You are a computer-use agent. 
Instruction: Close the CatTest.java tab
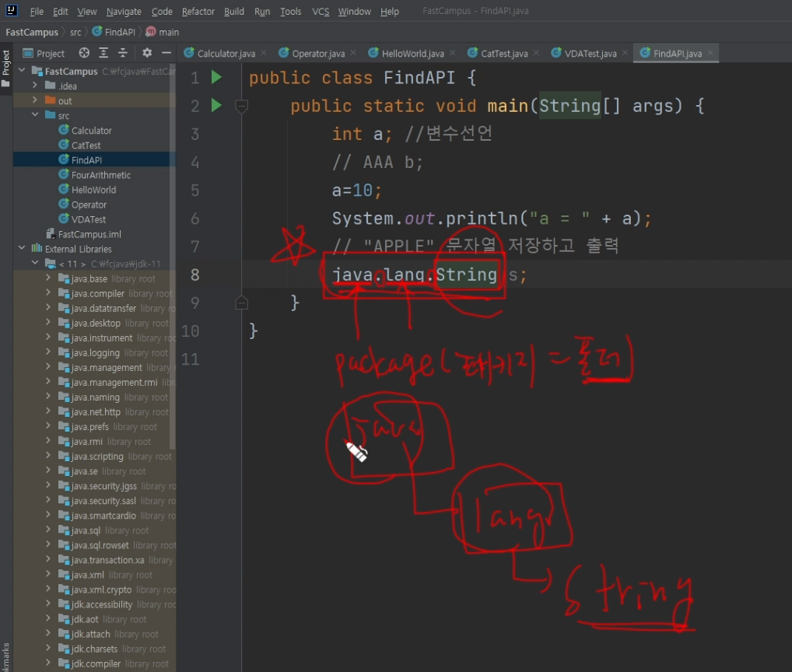click(x=536, y=53)
